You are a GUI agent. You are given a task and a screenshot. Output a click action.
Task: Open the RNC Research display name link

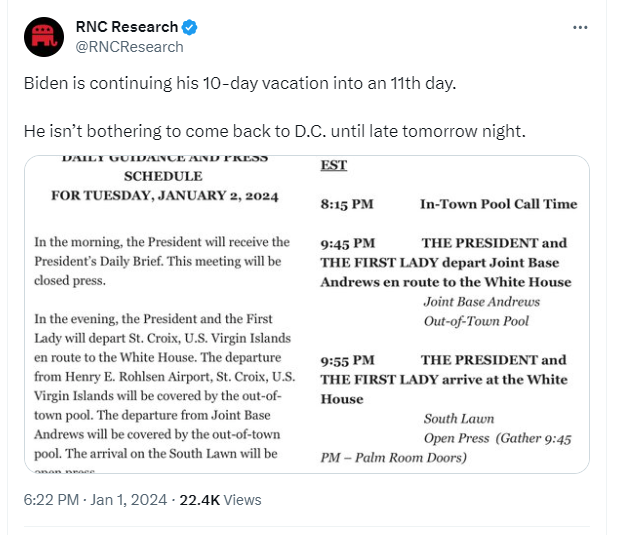pyautogui.click(x=127, y=27)
